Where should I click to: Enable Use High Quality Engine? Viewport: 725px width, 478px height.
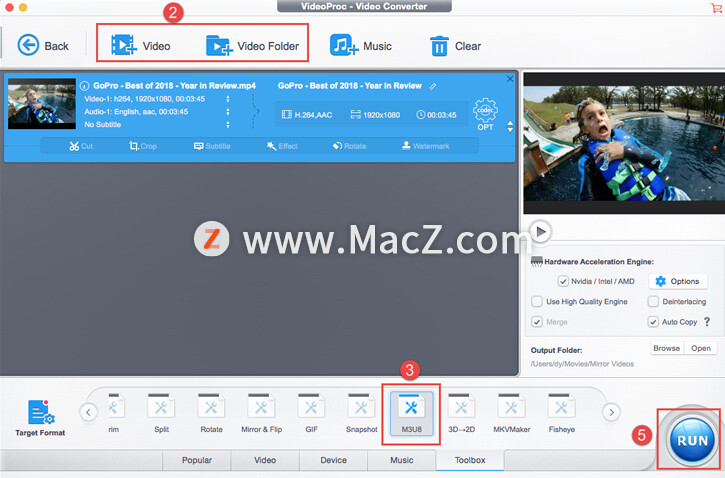(536, 301)
